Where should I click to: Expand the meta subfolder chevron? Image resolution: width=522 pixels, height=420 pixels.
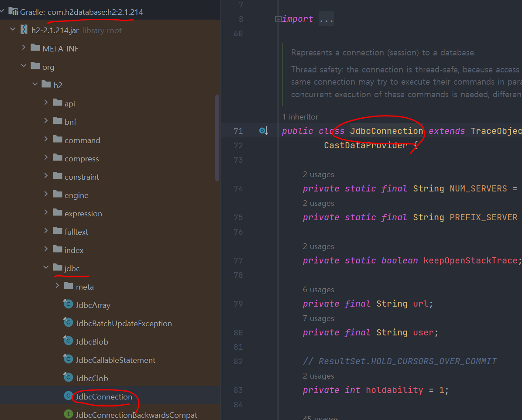click(57, 285)
